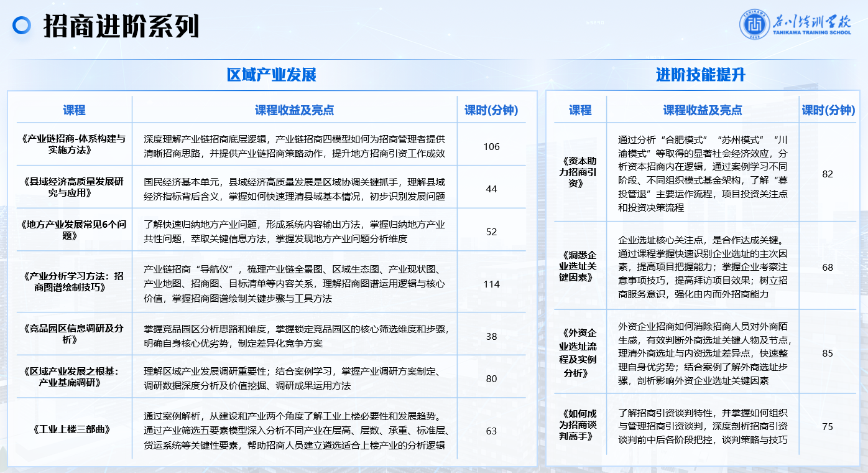Click the blue circle icon beside 招商进阶系列
This screenshot has height=473, width=868.
coord(22,25)
